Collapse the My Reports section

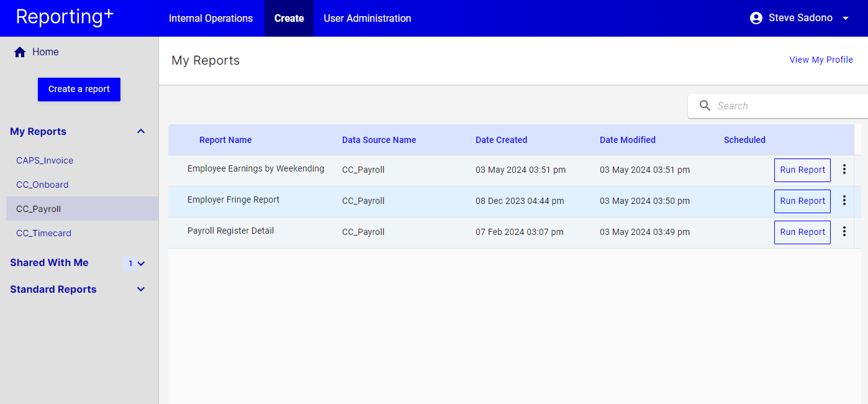[x=141, y=131]
